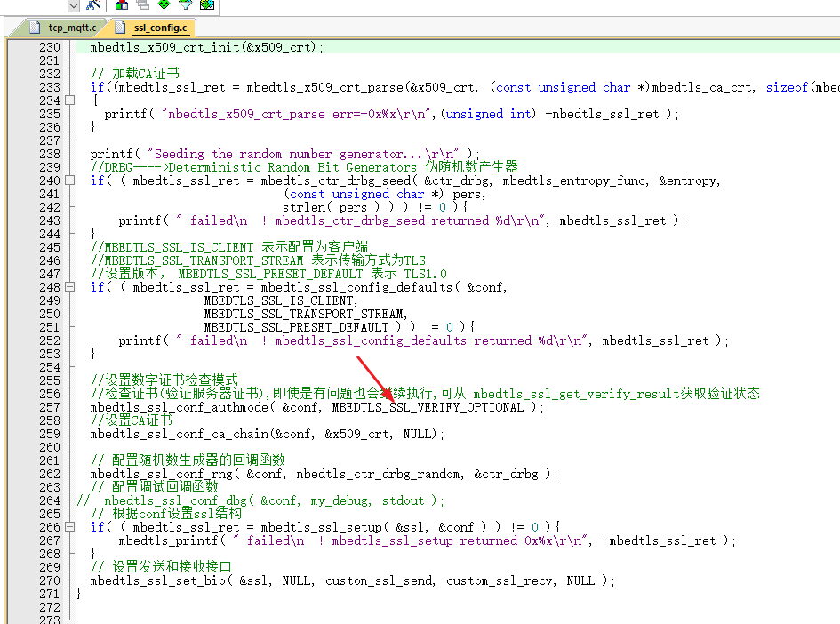This screenshot has width=840, height=624.
Task: Fold the if block at line 248
Action: click(69, 287)
